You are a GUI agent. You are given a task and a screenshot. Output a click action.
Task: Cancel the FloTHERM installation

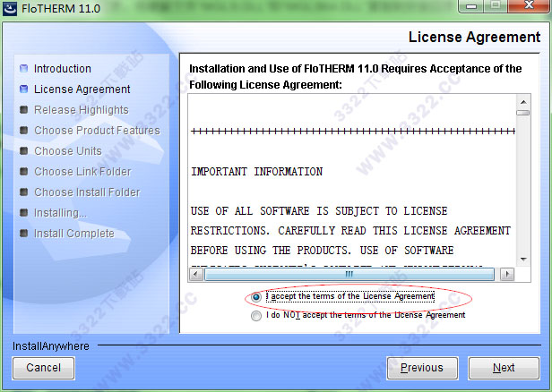click(43, 368)
